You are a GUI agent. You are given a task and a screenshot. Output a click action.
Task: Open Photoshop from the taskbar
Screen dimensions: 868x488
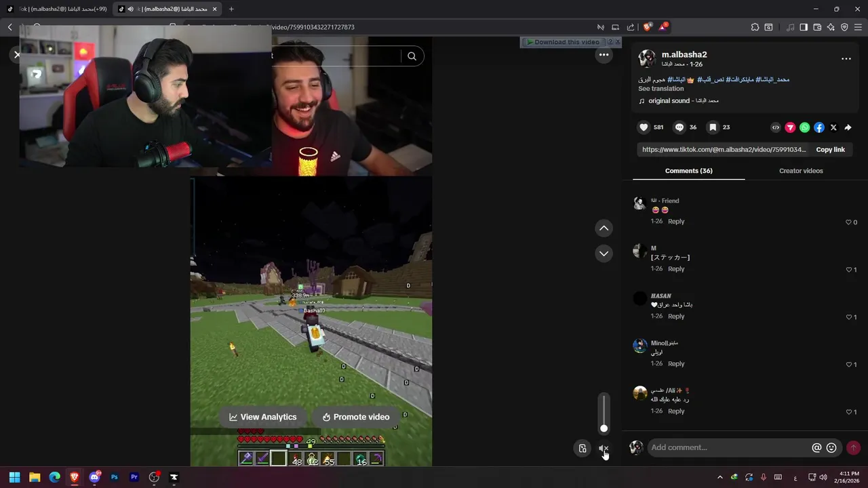click(x=114, y=477)
